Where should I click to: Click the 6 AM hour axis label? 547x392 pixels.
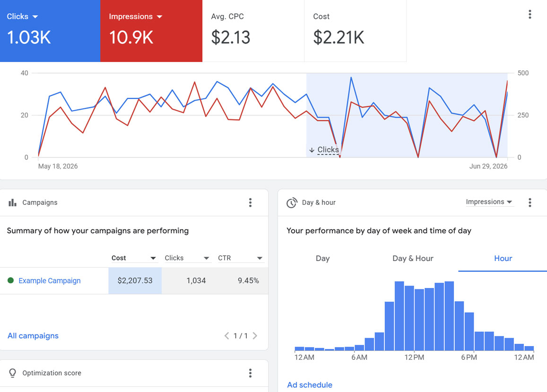pos(359,357)
